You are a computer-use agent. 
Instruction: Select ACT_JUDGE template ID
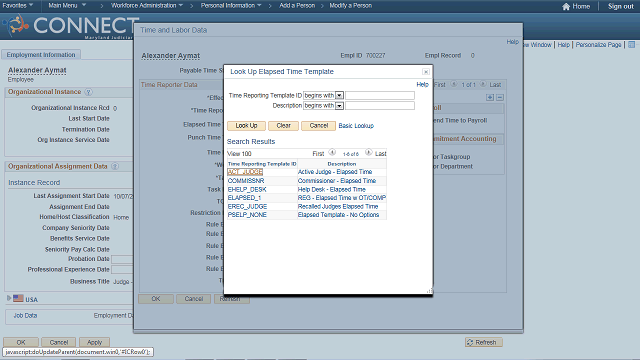click(x=245, y=172)
